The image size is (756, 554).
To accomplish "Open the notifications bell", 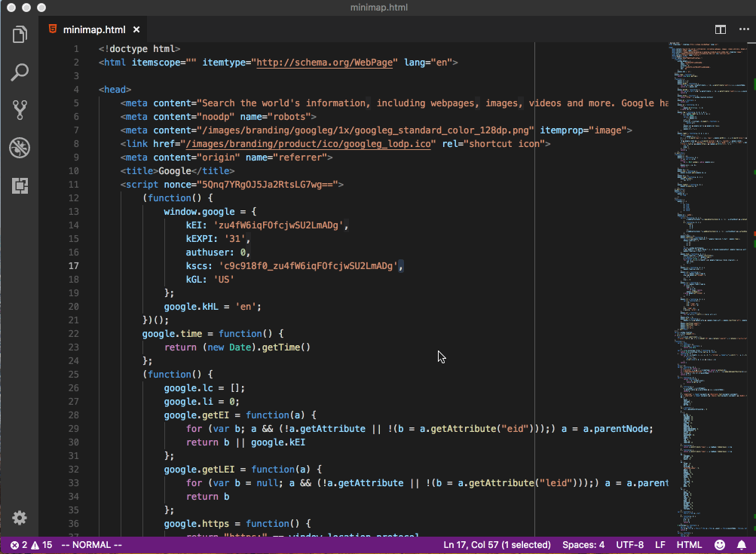I will [741, 545].
